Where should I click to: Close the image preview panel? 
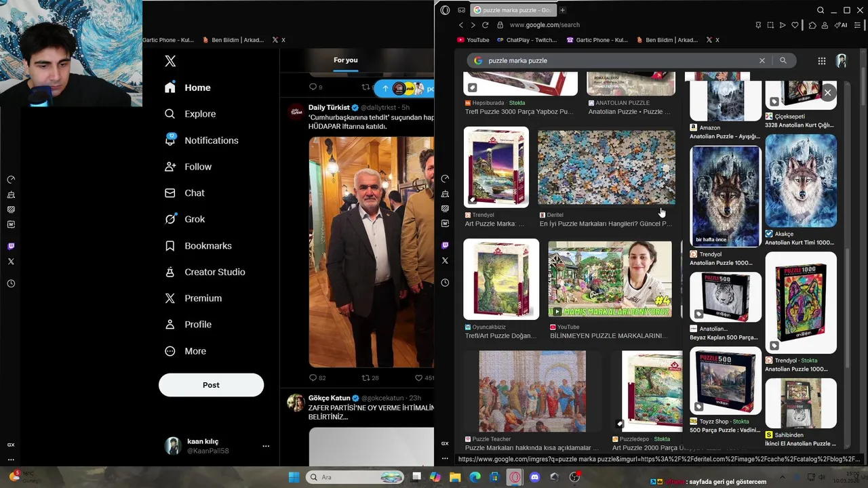[x=827, y=93]
